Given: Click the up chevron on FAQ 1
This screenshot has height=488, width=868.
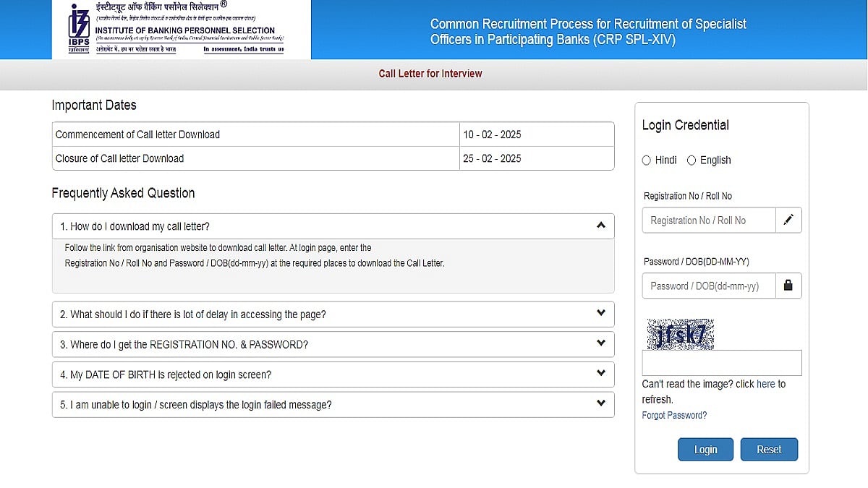Looking at the screenshot, I should 600,226.
